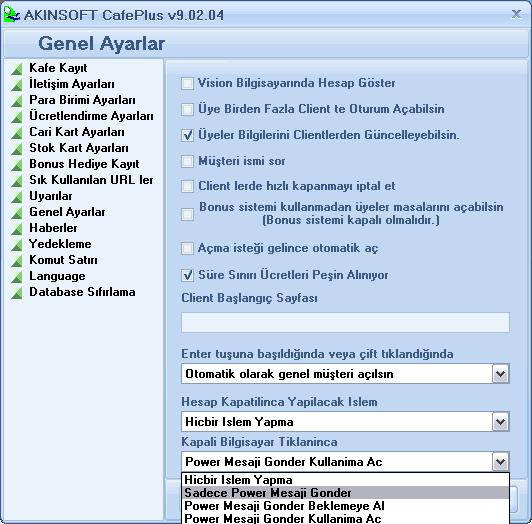Go to Sık Kullanılan URL ler section
This screenshot has width=532, height=524.
(x=91, y=180)
